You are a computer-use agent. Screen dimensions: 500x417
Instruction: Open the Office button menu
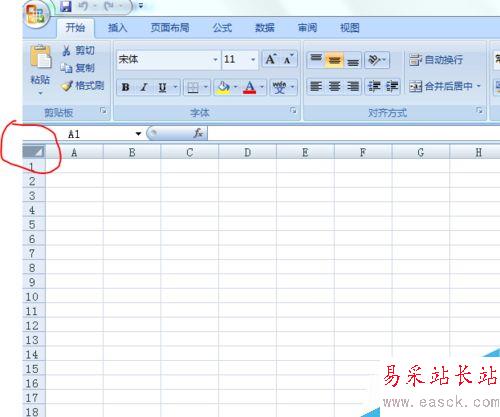click(x=37, y=15)
